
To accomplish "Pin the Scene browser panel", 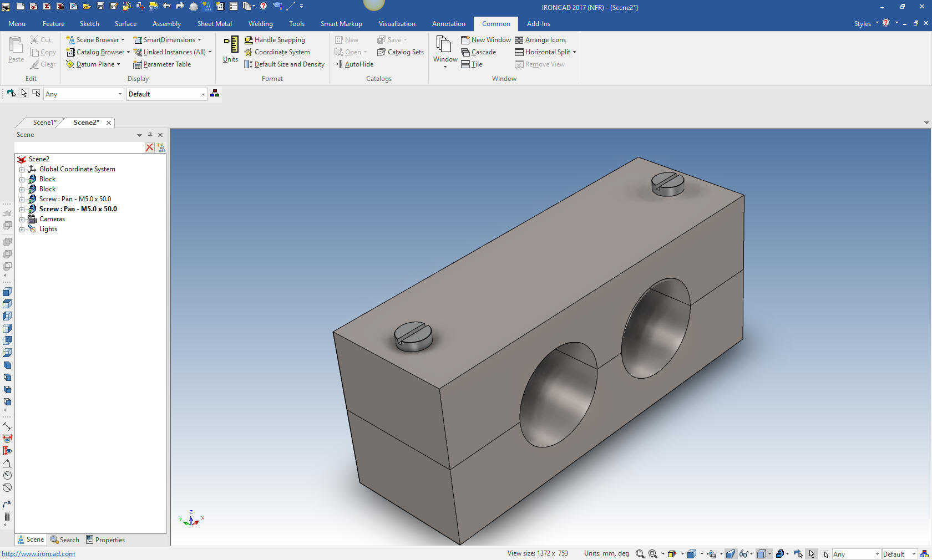I will click(150, 135).
